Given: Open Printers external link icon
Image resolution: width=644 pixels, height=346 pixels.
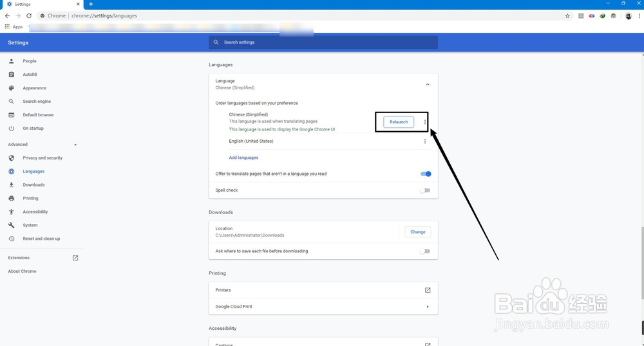Looking at the screenshot, I should (x=428, y=290).
